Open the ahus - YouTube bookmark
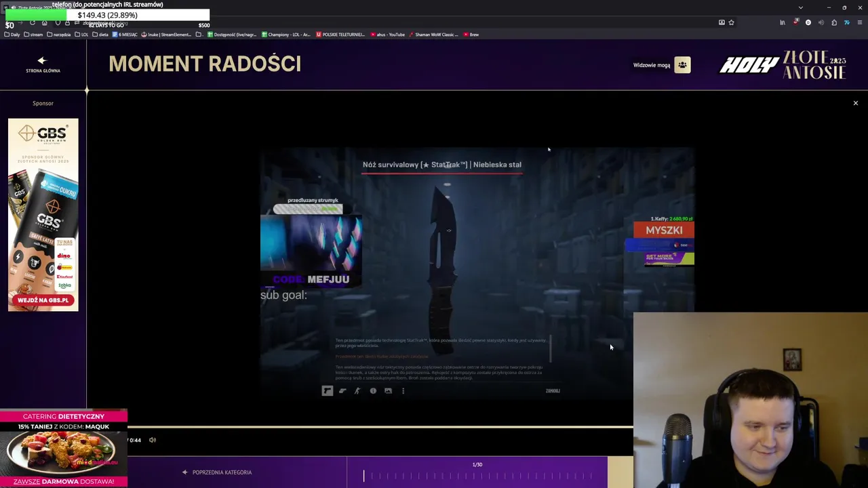The image size is (868, 488). click(x=388, y=35)
